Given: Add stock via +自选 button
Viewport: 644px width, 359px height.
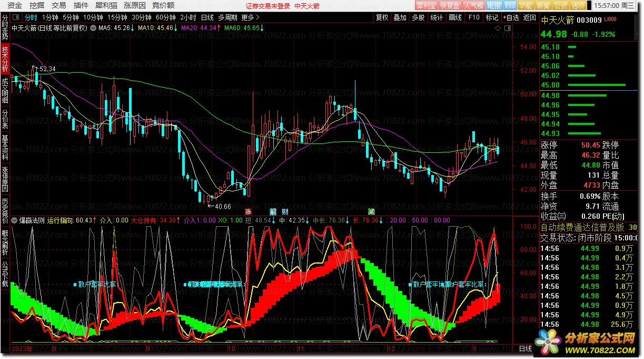Looking at the screenshot, I should click(x=511, y=17).
